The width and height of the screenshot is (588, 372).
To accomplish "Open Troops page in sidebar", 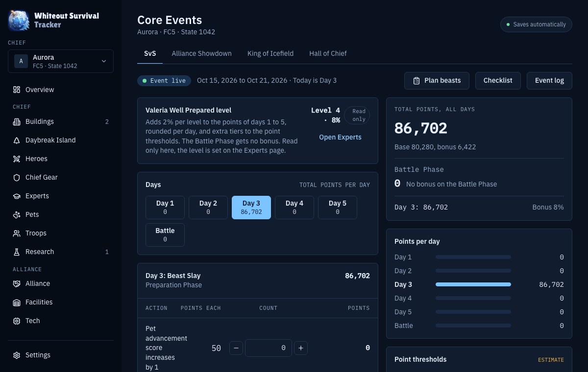I will [61, 233].
